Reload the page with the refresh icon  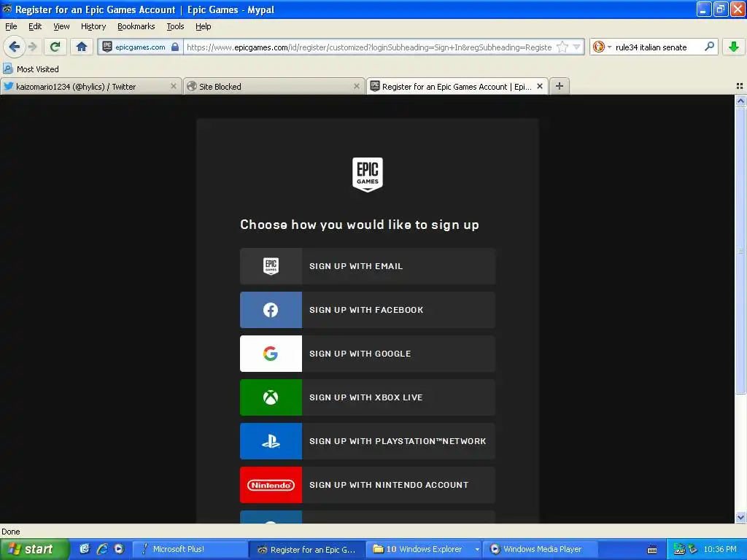pos(55,47)
